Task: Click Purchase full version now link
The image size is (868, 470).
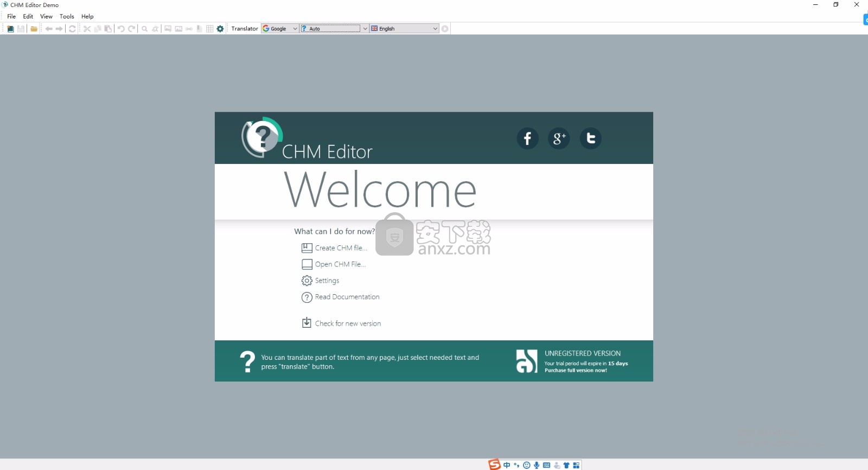Action: click(x=576, y=371)
